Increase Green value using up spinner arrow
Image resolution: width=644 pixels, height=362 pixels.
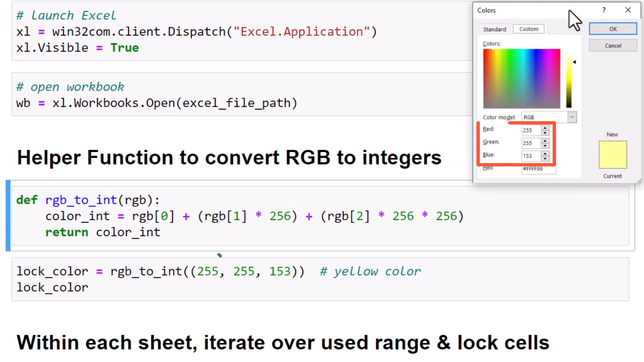click(545, 141)
